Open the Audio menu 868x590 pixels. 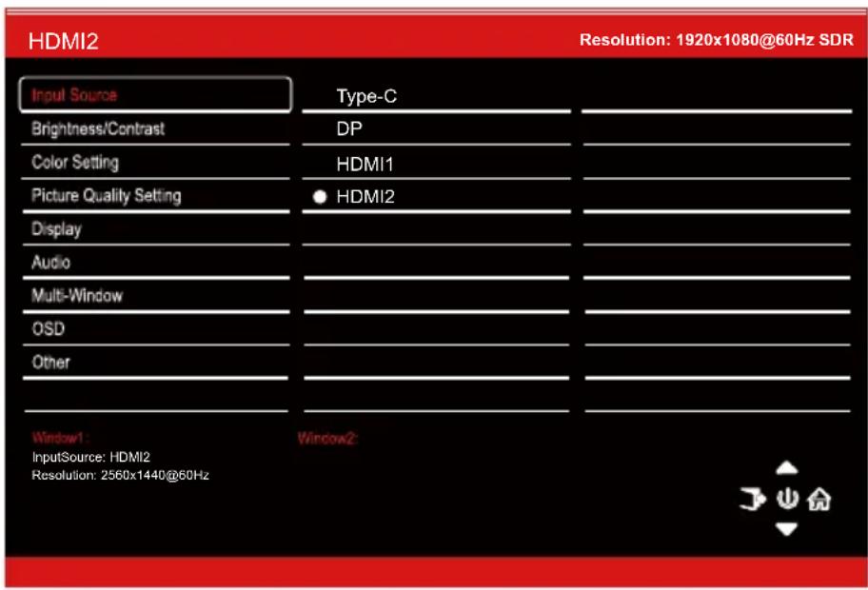155,262
